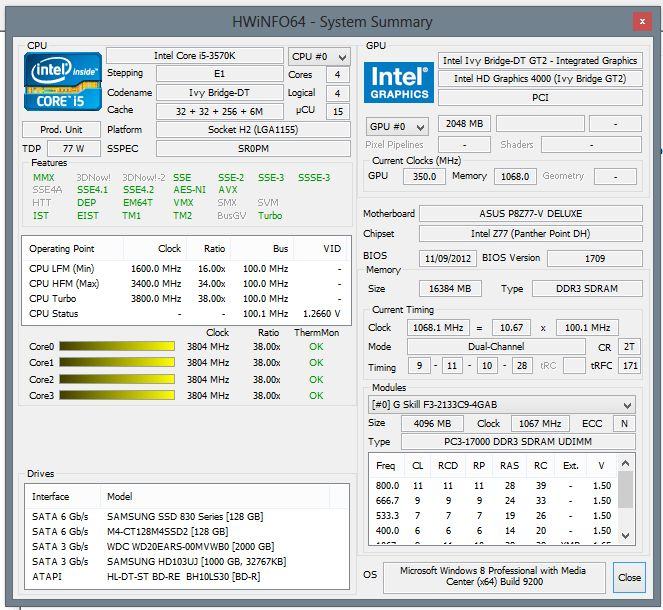Viewport: 663px width, 610px height.
Task: Select the 666.7 frequency timing row
Action: (x=493, y=501)
